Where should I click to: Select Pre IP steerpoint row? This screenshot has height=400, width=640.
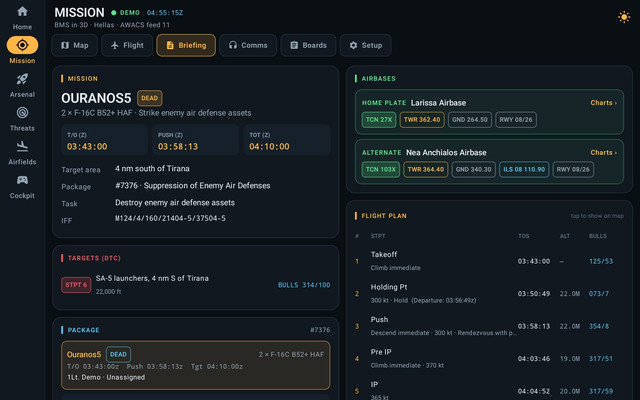pyautogui.click(x=489, y=358)
